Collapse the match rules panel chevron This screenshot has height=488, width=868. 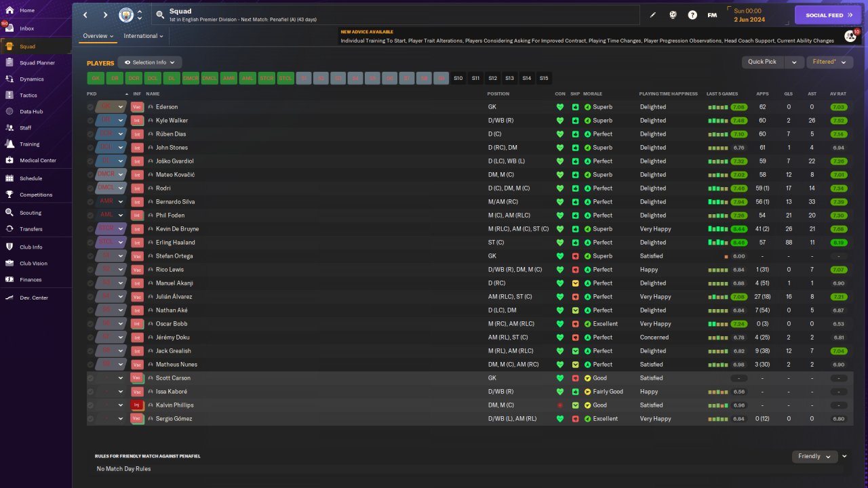[x=844, y=456]
